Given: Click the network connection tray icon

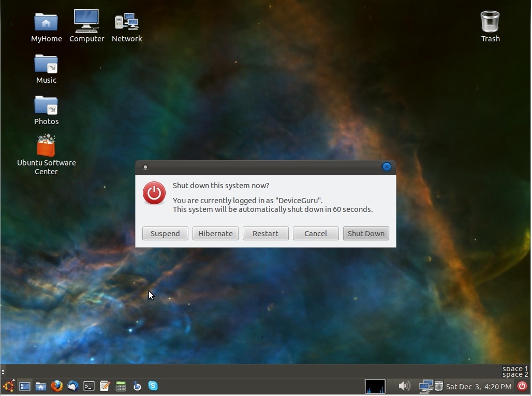Looking at the screenshot, I should (x=425, y=386).
